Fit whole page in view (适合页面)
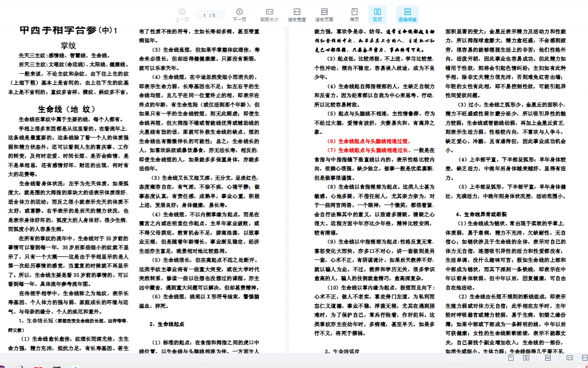 (x=324, y=15)
